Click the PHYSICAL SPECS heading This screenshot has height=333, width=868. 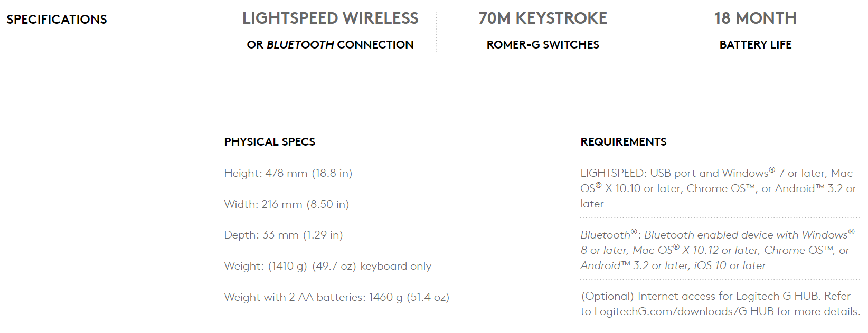(x=269, y=142)
